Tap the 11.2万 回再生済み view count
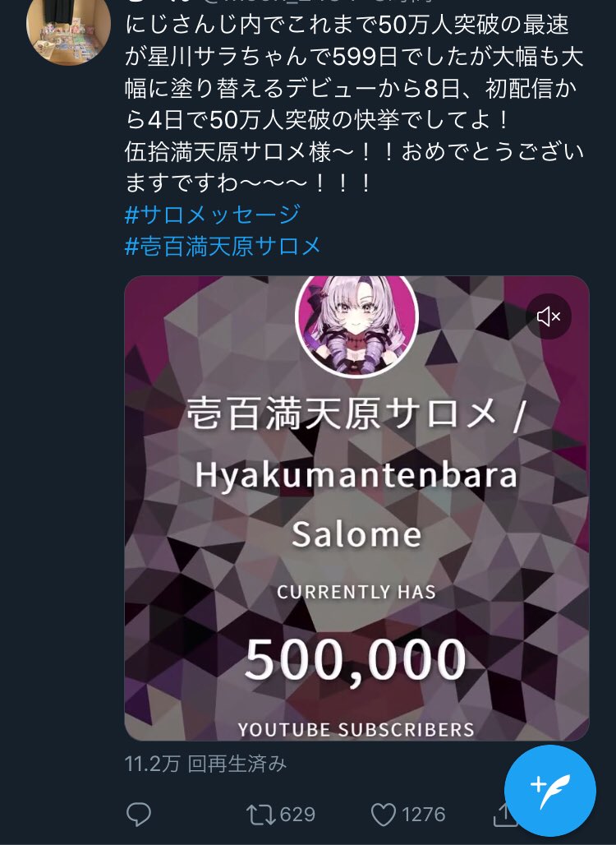The image size is (616, 845). [x=205, y=764]
